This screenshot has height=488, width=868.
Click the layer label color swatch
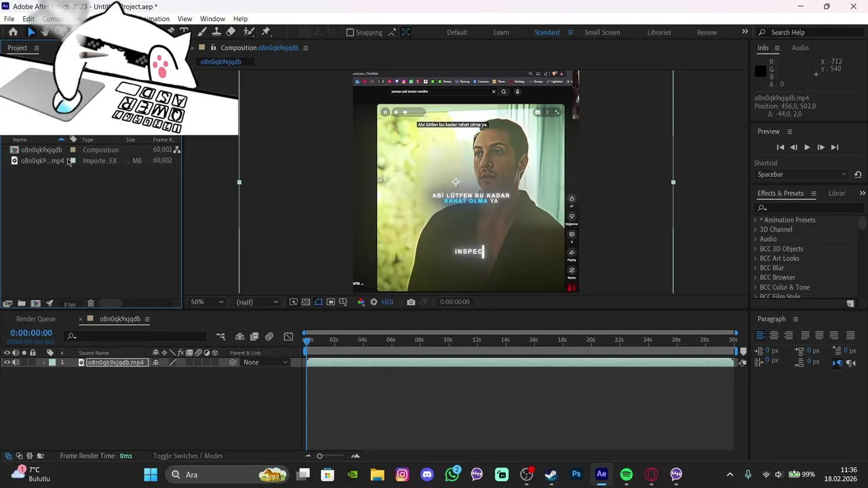[x=52, y=363]
